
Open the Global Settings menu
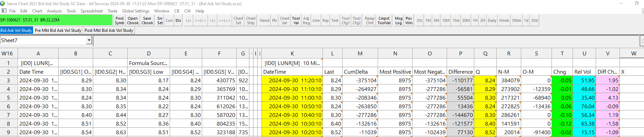pyautogui.click(x=136, y=11)
